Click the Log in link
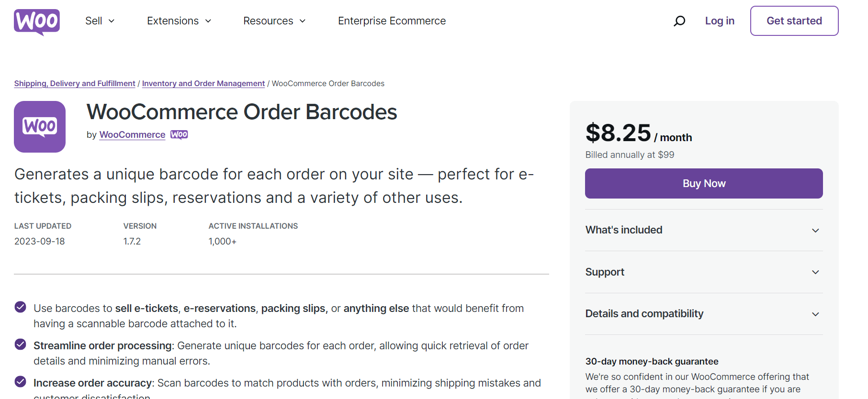The width and height of the screenshot is (868, 399). (x=720, y=21)
